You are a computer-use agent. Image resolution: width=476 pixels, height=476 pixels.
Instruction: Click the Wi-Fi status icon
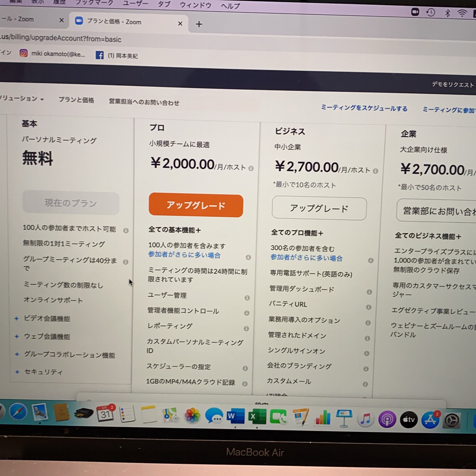[462, 13]
